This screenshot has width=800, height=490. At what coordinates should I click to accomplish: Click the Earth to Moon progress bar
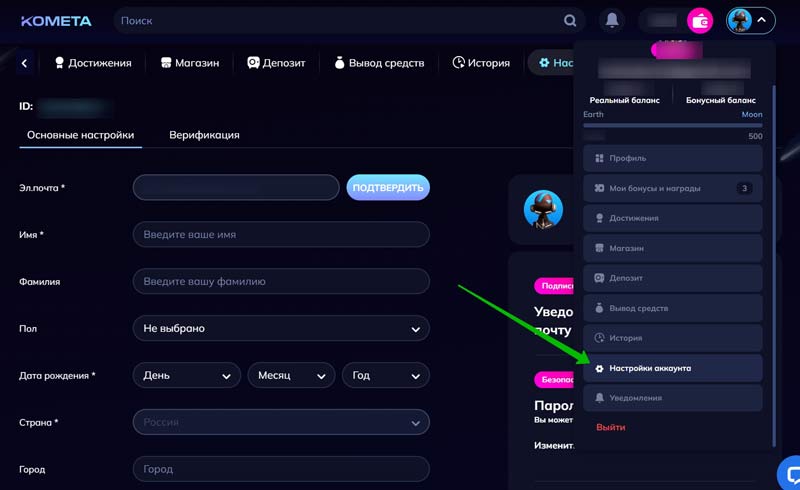click(672, 125)
